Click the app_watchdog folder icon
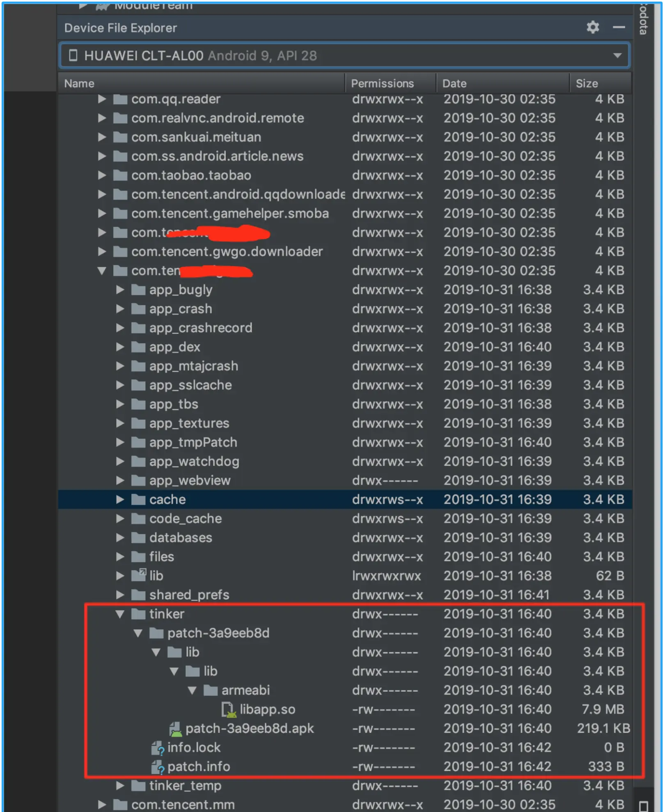665x812 pixels. click(x=138, y=462)
